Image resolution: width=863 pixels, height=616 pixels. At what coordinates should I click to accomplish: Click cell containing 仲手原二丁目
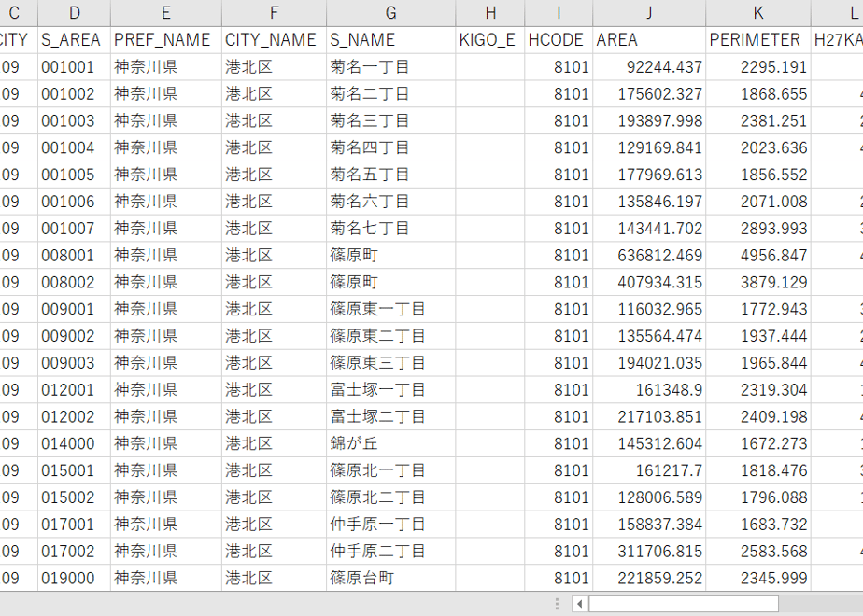390,552
